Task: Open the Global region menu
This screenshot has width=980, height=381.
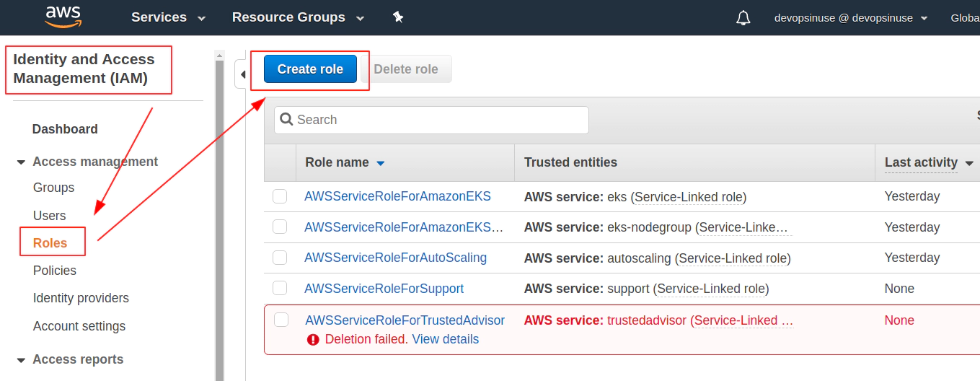Action: tap(965, 18)
